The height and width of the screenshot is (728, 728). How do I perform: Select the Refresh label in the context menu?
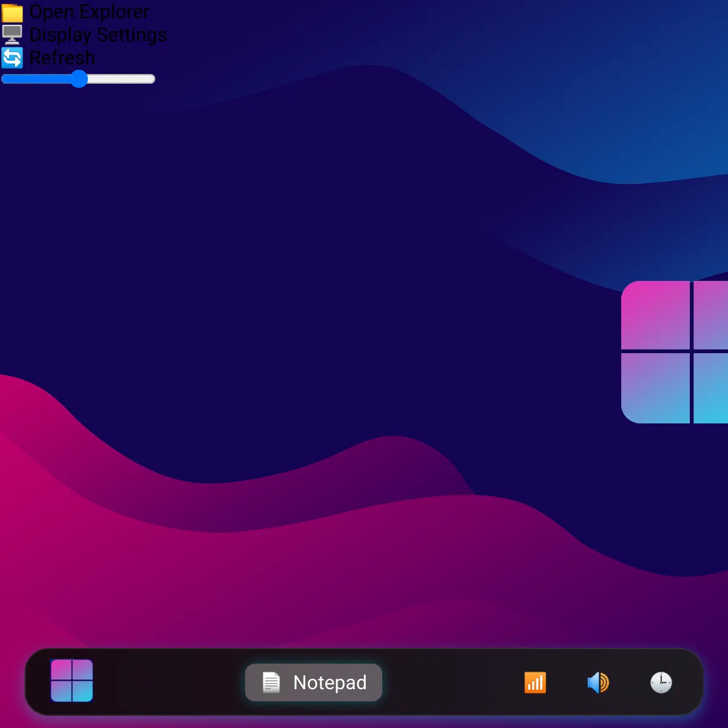[x=62, y=58]
